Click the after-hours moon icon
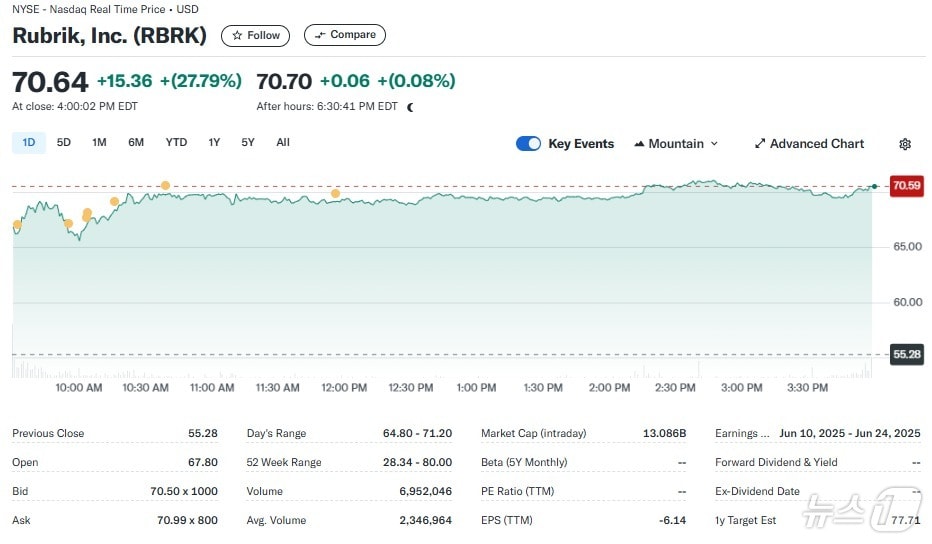The height and width of the screenshot is (544, 932). tap(410, 107)
